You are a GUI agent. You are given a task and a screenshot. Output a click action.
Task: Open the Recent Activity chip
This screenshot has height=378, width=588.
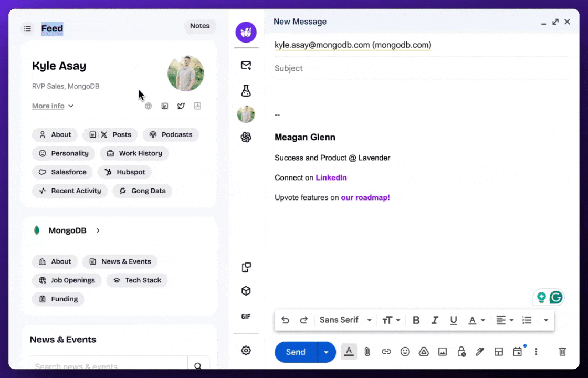coord(70,191)
